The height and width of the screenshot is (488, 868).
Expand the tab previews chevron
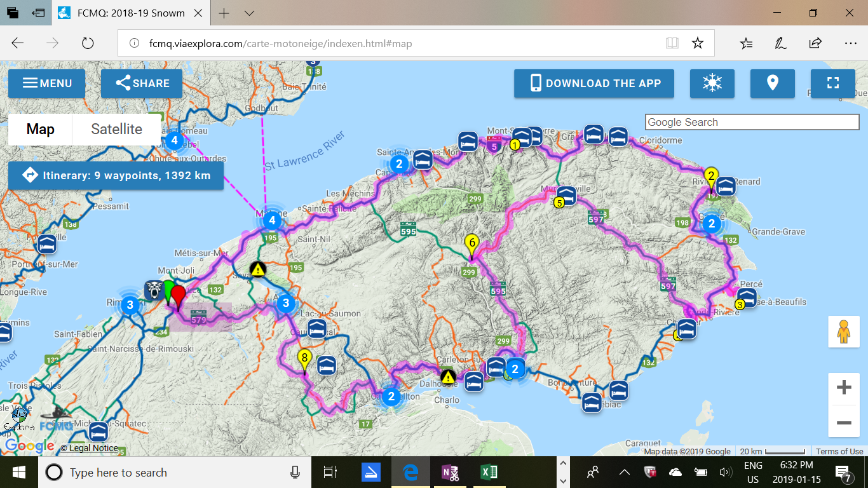249,13
